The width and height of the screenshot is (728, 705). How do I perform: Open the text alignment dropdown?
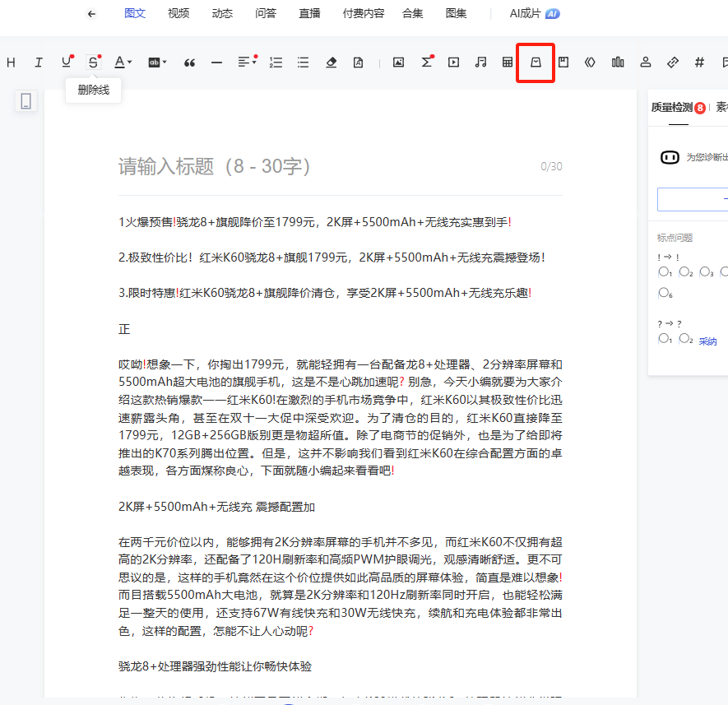coord(245,62)
